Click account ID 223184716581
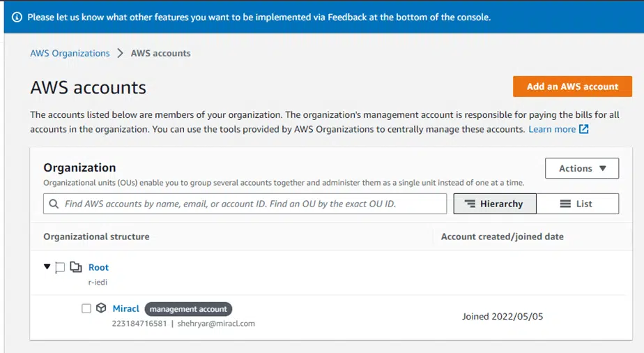 [139, 324]
